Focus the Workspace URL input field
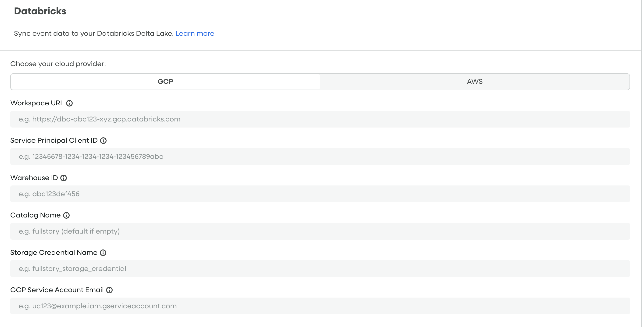Viewport: 644px width, 327px height. (320, 119)
